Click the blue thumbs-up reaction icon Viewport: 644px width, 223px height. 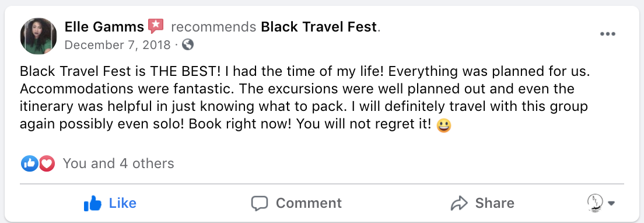click(29, 164)
